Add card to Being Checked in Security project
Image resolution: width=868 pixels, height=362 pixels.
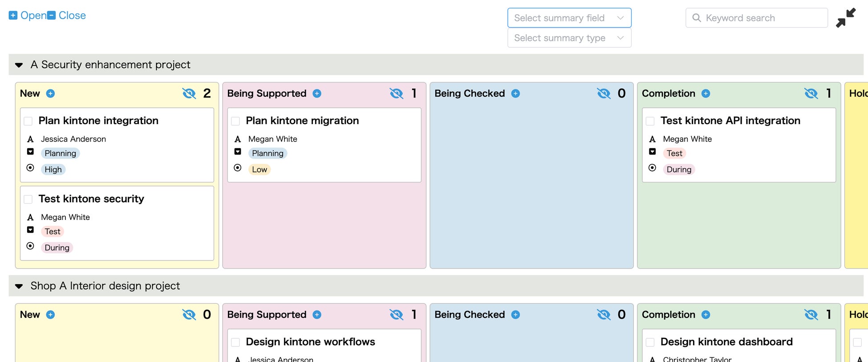(515, 94)
